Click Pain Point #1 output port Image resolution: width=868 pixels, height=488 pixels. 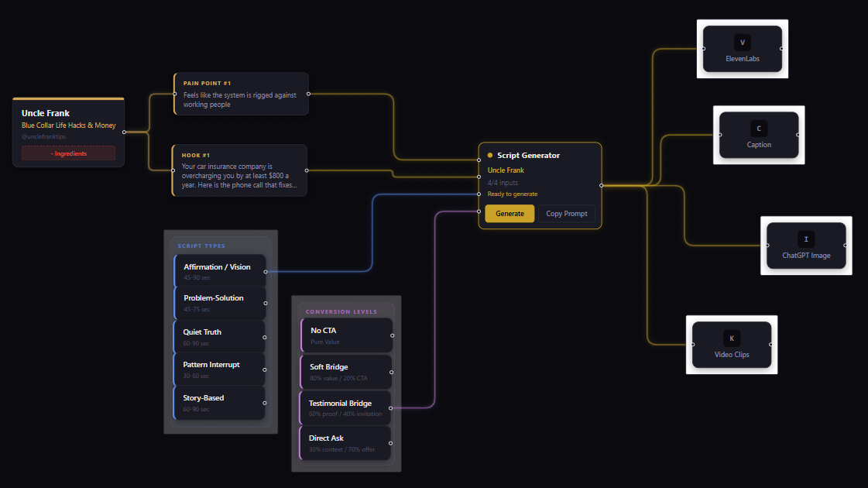pos(308,94)
